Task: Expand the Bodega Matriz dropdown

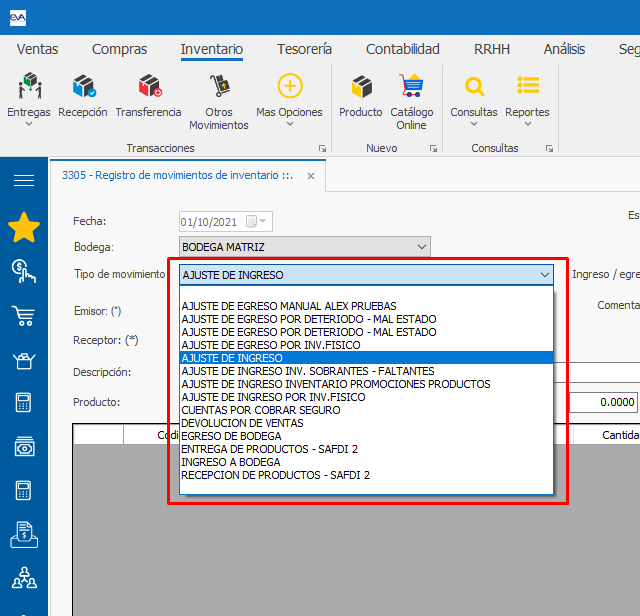Action: pos(421,247)
